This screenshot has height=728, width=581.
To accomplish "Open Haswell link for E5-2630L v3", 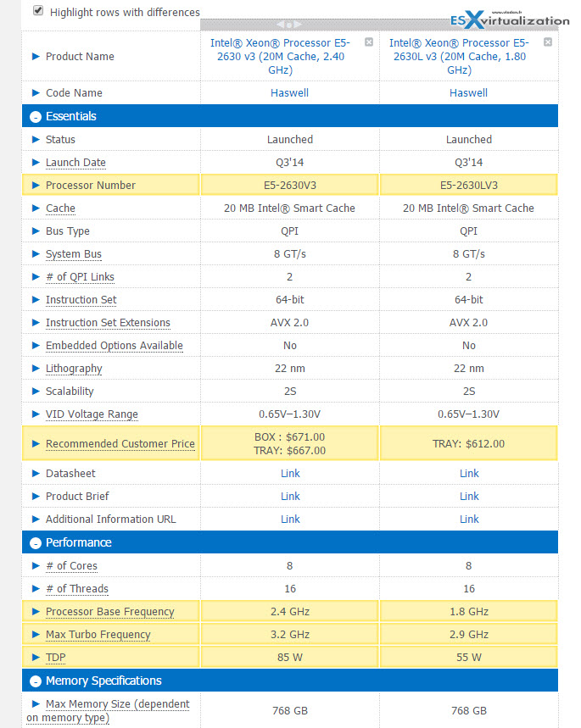I will tap(468, 93).
